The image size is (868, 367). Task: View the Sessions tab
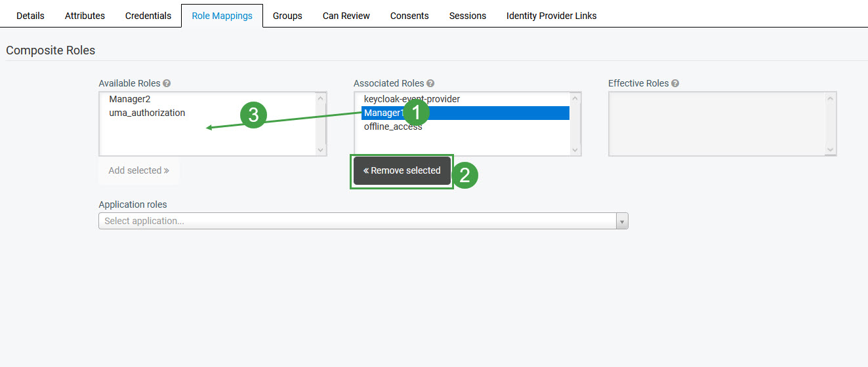pos(467,16)
